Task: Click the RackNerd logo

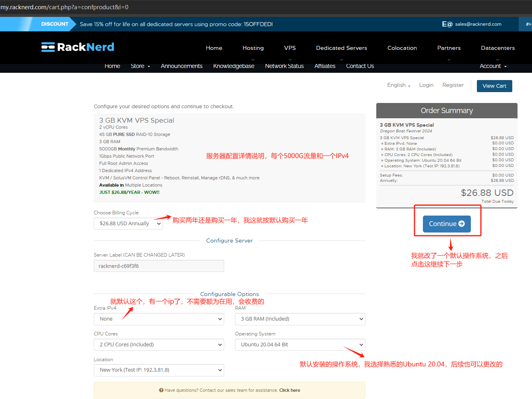Action: [78, 47]
